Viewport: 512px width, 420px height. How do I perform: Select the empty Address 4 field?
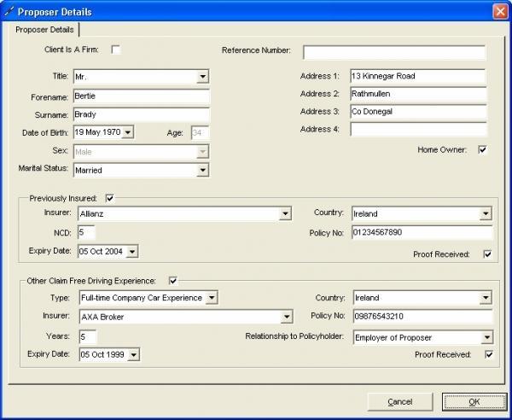[x=417, y=130]
